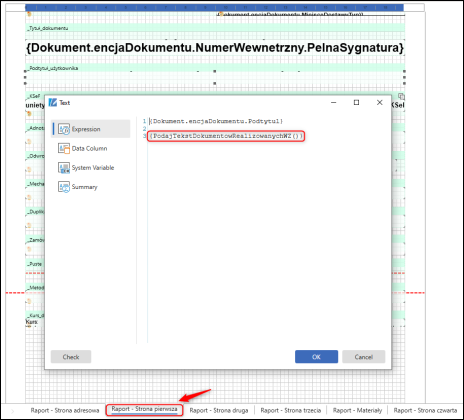Click the PodajTekstDokumentowRealizowanychWZ expression line
The height and width of the screenshot is (420, 464).
226,136
